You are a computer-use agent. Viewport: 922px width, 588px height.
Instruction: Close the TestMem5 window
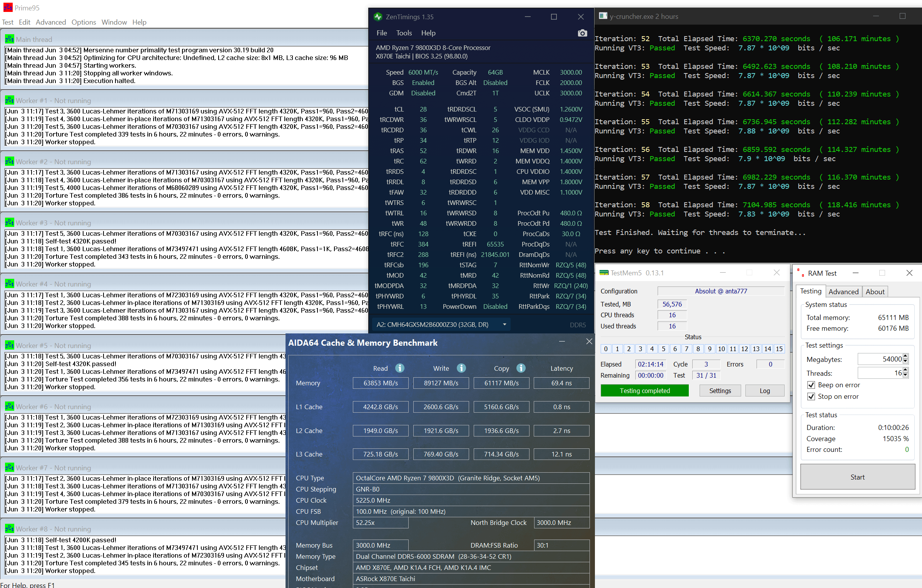point(777,273)
